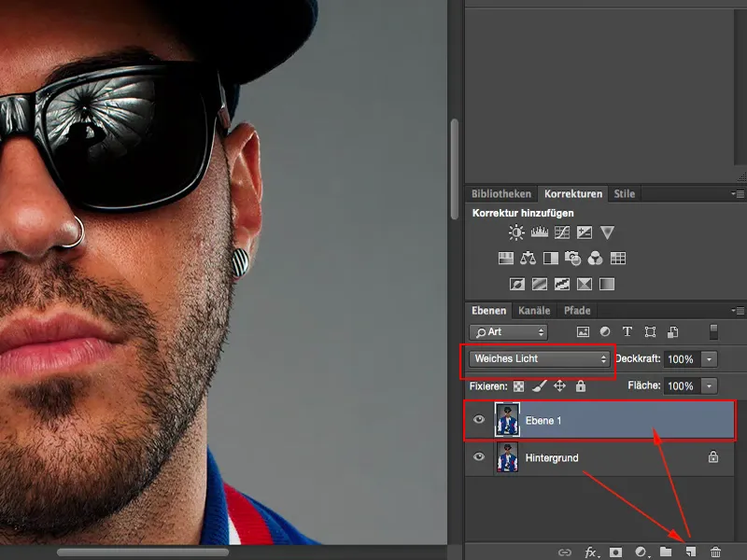
Task: Open the Fläche slider arrow
Action: [x=709, y=385]
